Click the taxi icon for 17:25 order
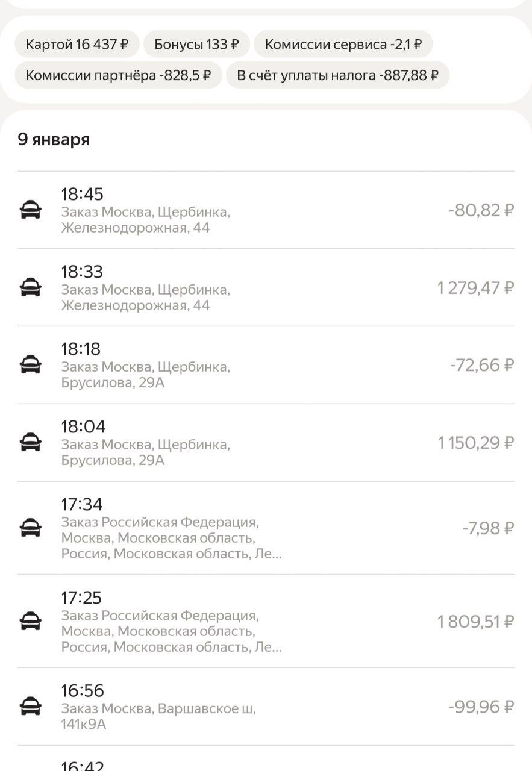The image size is (532, 771). tap(30, 621)
